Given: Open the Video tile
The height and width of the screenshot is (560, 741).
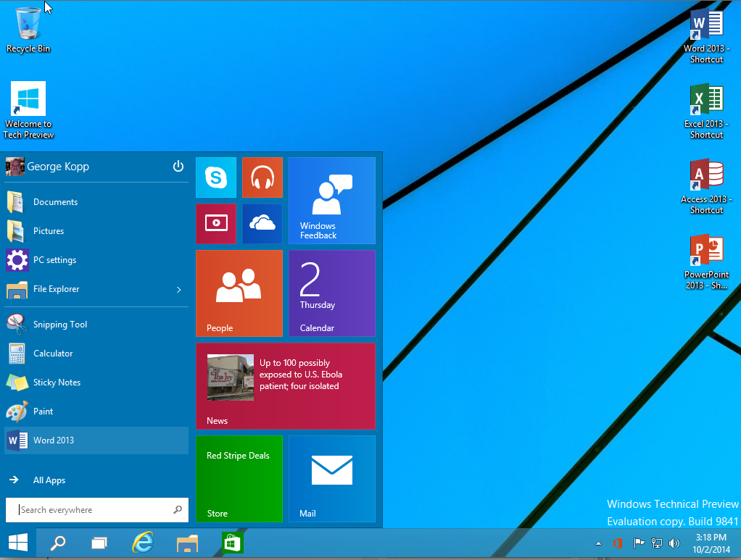Looking at the screenshot, I should 216,224.
